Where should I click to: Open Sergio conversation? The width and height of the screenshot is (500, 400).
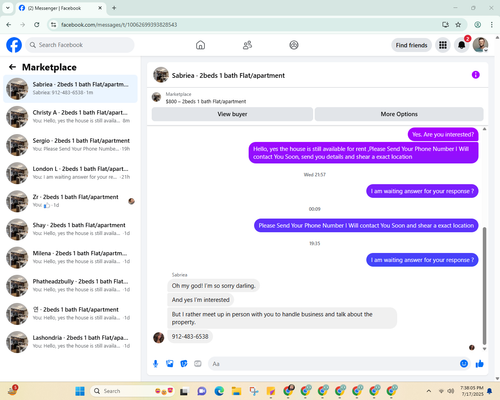tap(70, 145)
